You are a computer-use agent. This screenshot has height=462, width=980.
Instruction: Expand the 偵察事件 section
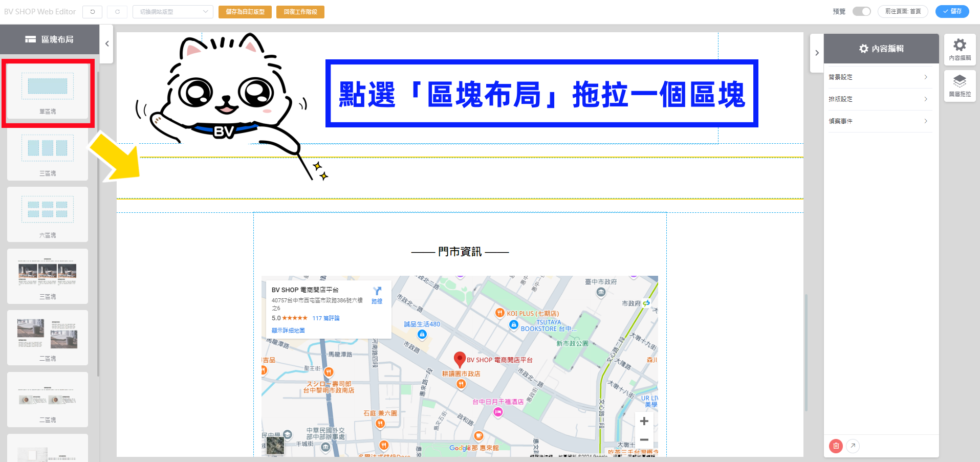coord(880,121)
